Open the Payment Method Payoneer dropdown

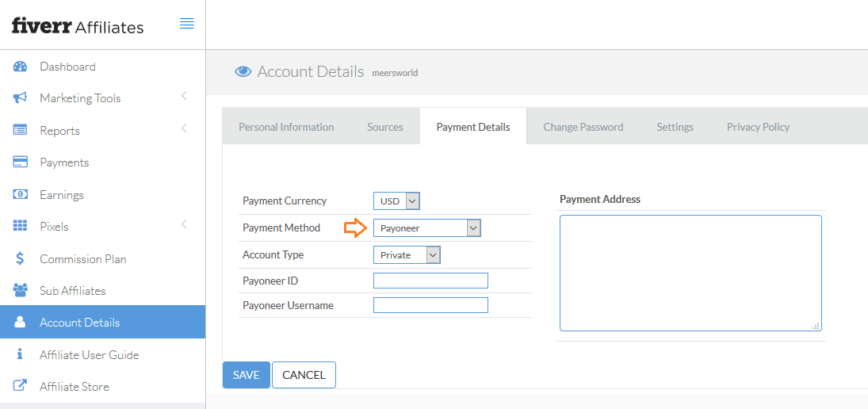tap(426, 228)
